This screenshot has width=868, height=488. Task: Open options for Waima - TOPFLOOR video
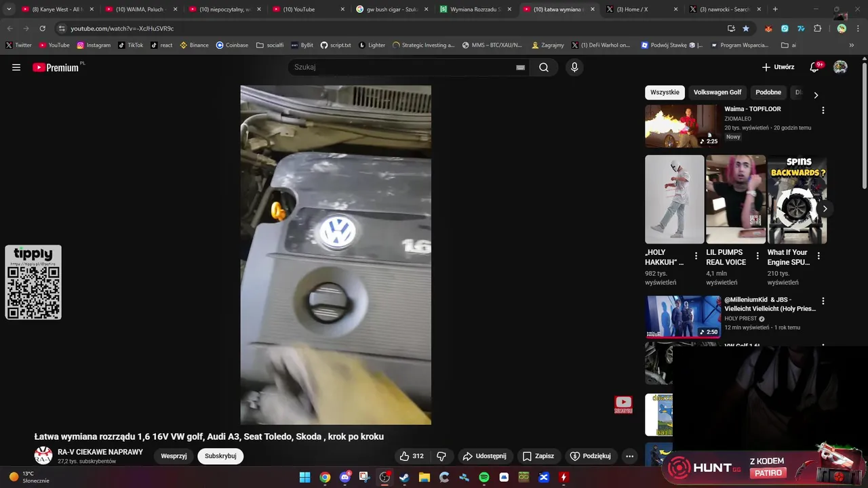(823, 110)
